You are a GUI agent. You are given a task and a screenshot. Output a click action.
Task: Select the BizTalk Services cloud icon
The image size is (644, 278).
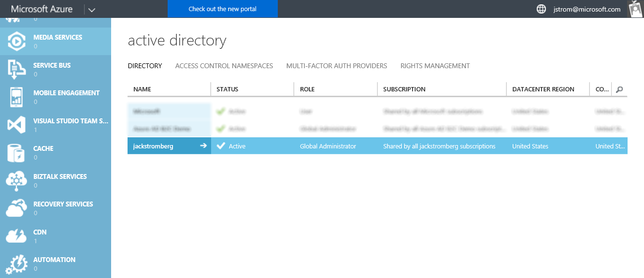16,181
